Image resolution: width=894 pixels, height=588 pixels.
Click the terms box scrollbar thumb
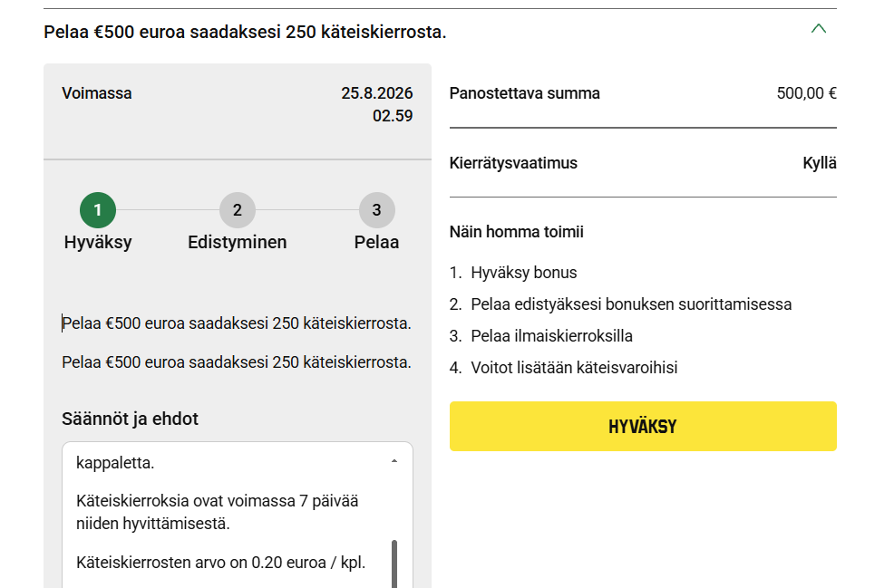pyautogui.click(x=394, y=564)
